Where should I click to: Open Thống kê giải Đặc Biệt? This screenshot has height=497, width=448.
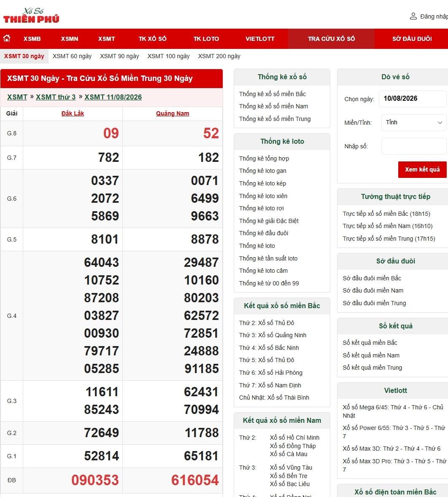coord(269,221)
